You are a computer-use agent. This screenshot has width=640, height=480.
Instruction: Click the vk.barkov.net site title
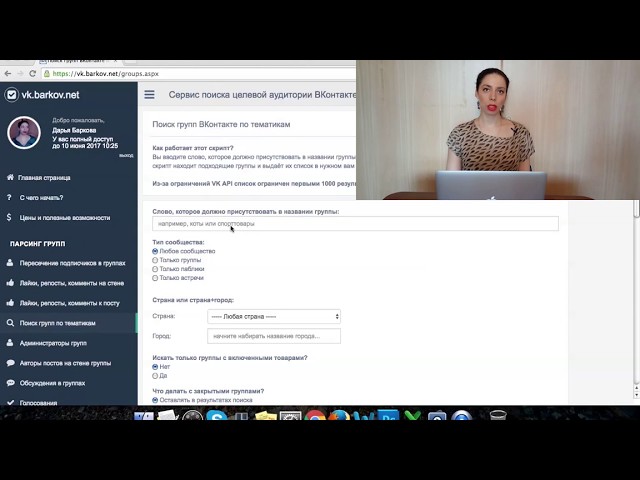(50, 95)
